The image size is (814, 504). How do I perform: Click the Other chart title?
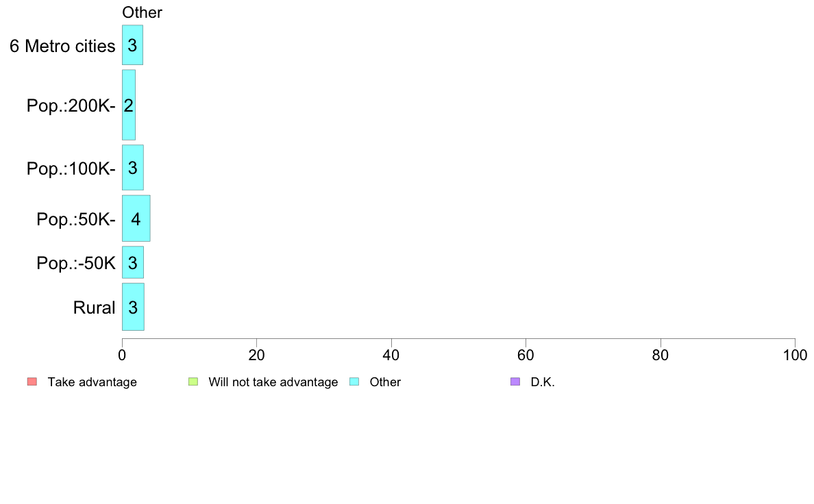pyautogui.click(x=142, y=12)
